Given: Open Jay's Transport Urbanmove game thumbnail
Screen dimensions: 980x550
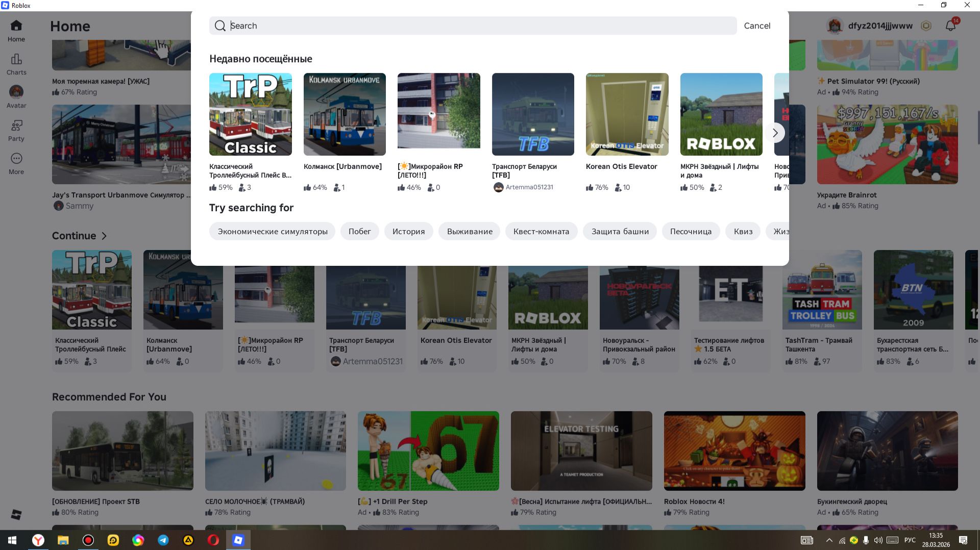Looking at the screenshot, I should click(121, 144).
